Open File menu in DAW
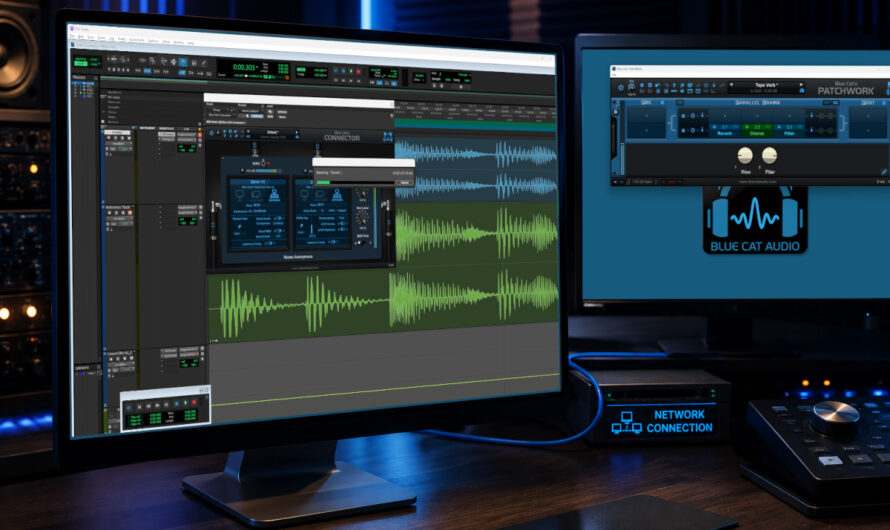 [x=72, y=36]
